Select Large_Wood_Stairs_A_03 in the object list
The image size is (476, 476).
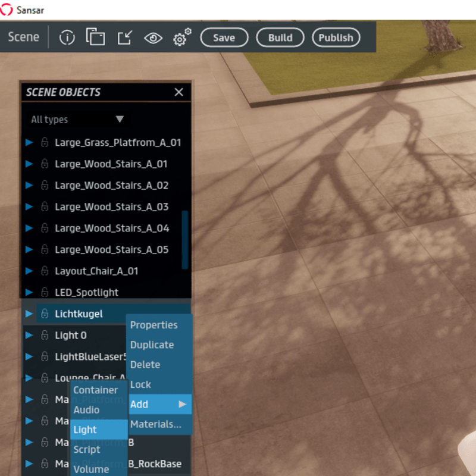(x=111, y=207)
